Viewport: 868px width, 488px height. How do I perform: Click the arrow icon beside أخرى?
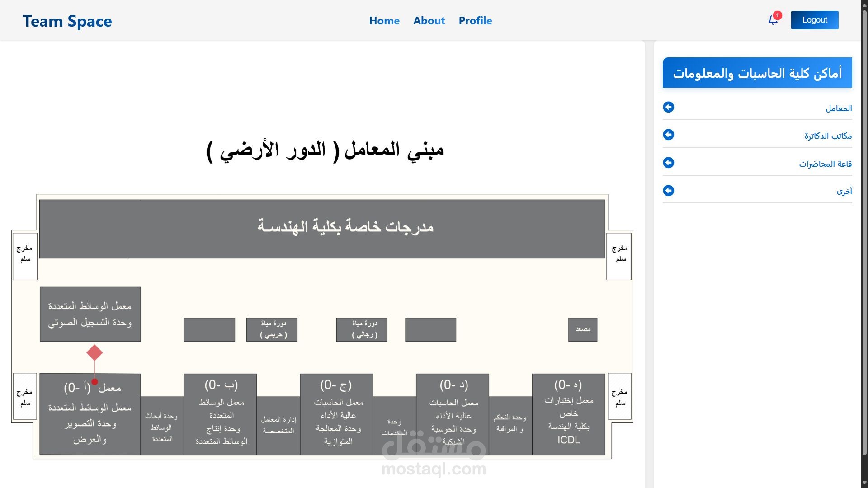(x=668, y=191)
